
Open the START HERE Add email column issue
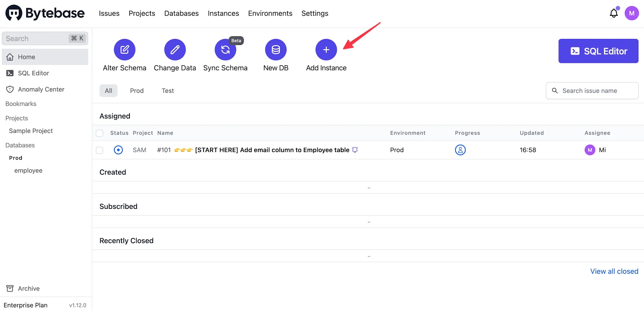click(272, 150)
